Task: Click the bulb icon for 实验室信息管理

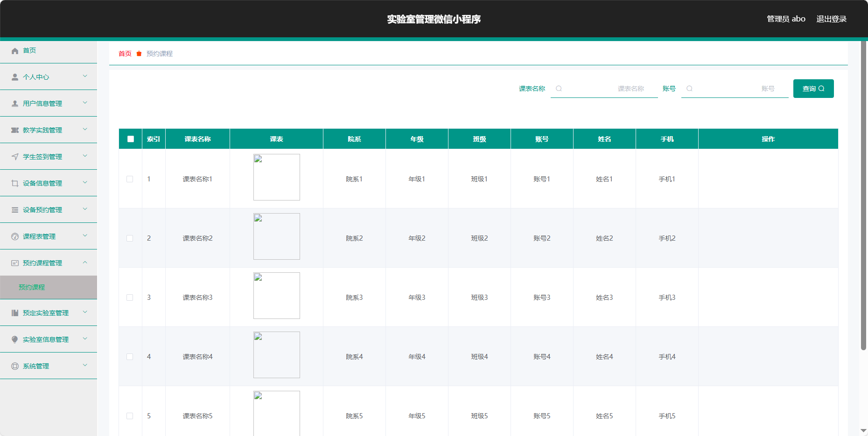Action: (x=15, y=340)
